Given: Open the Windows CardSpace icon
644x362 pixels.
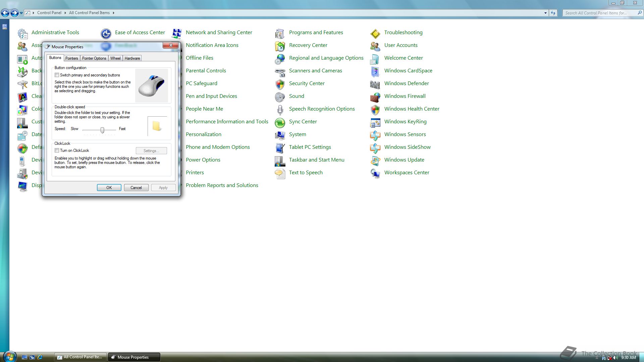Looking at the screenshot, I should (375, 71).
